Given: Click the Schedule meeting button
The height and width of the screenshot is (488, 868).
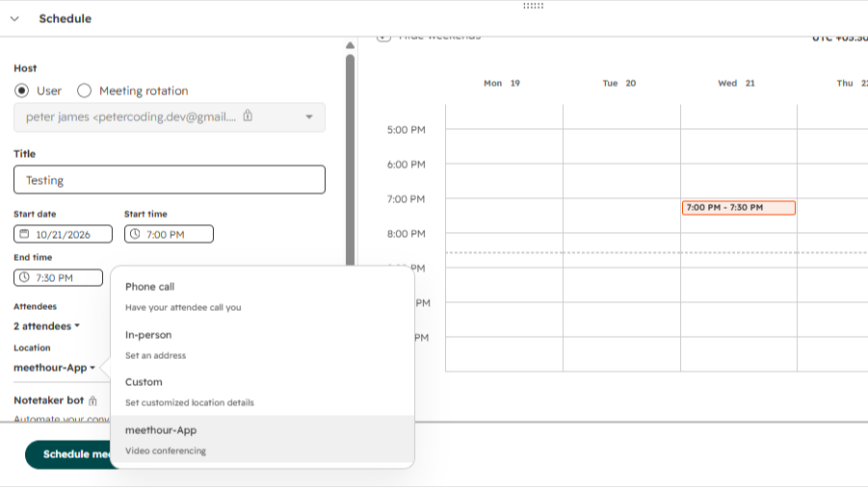Looking at the screenshot, I should click(x=68, y=454).
